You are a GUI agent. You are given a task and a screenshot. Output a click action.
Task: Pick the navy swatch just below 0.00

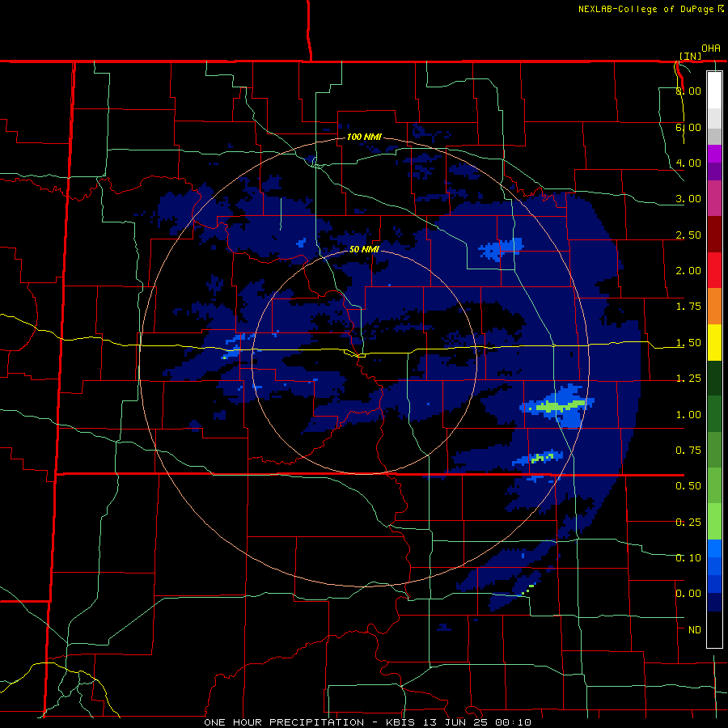pyautogui.click(x=714, y=603)
